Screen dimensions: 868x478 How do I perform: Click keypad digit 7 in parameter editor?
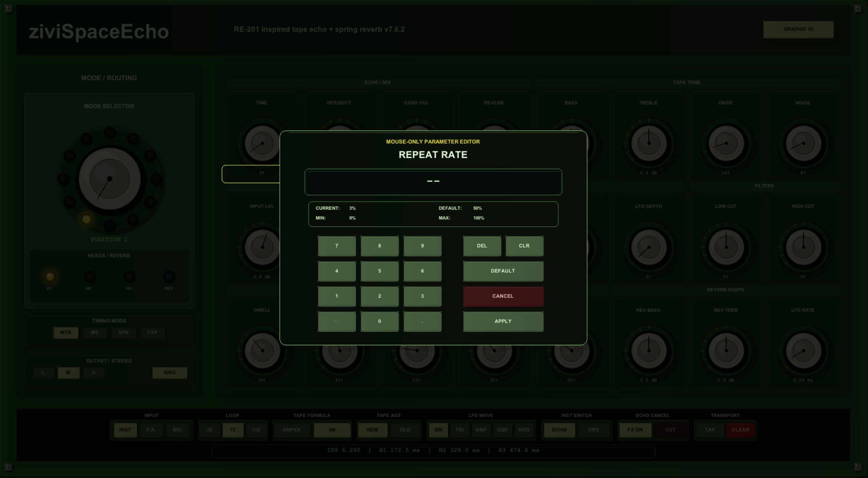tap(337, 246)
